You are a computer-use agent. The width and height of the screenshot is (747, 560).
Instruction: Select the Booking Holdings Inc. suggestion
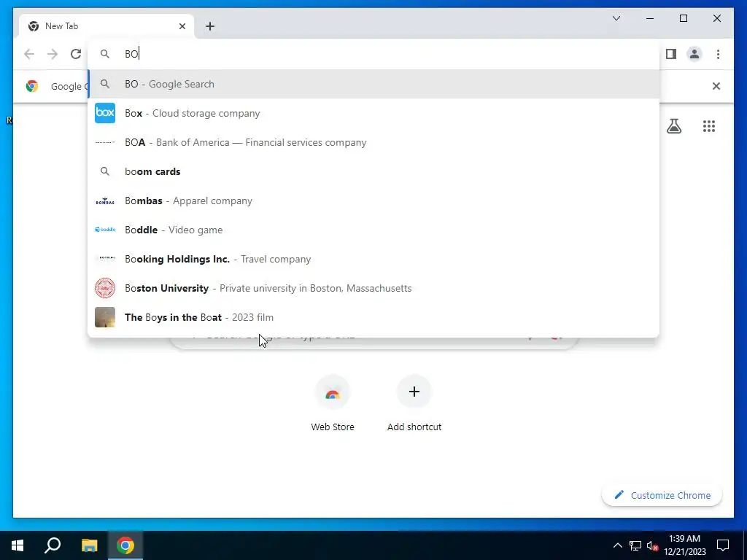point(373,259)
